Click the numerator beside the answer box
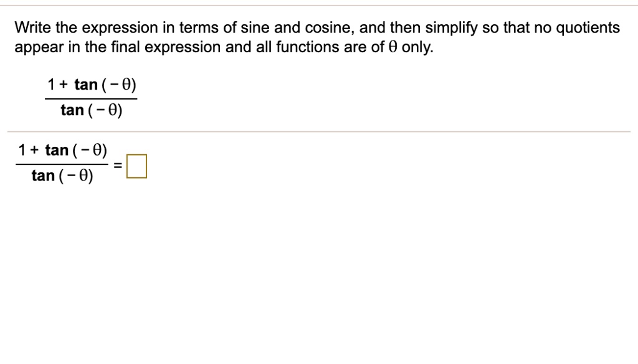638x364 pixels. point(62,151)
